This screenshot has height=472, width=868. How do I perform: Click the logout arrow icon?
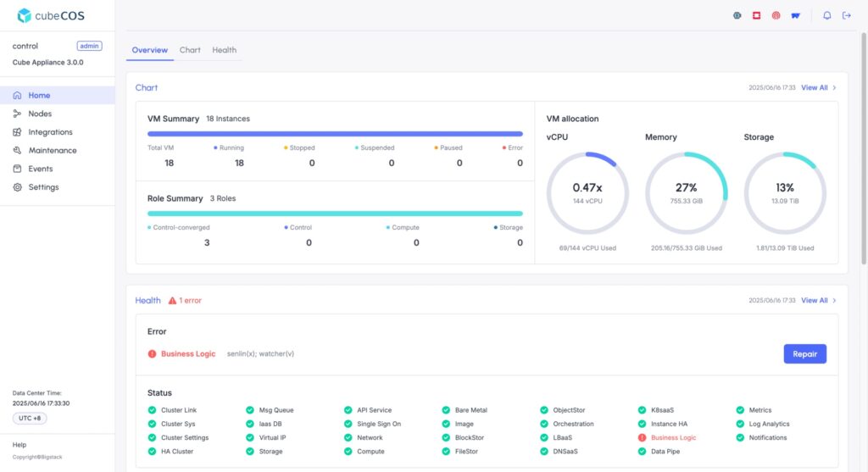click(846, 15)
